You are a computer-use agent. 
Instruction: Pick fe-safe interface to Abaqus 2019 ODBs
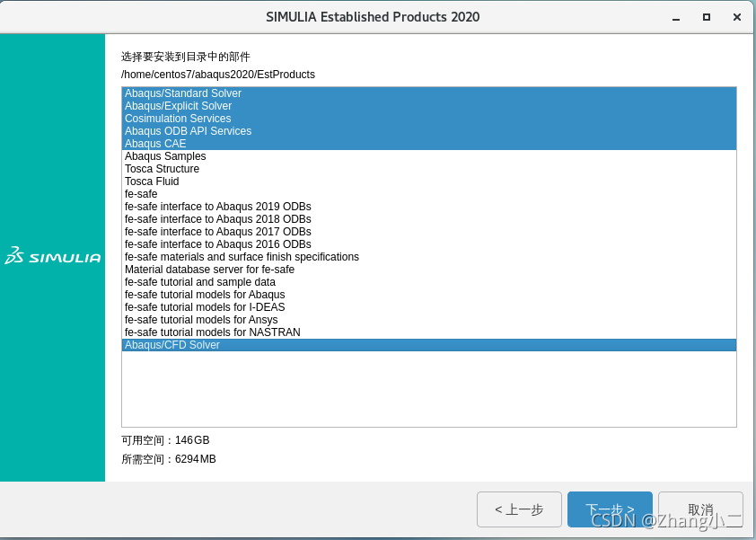pos(218,207)
